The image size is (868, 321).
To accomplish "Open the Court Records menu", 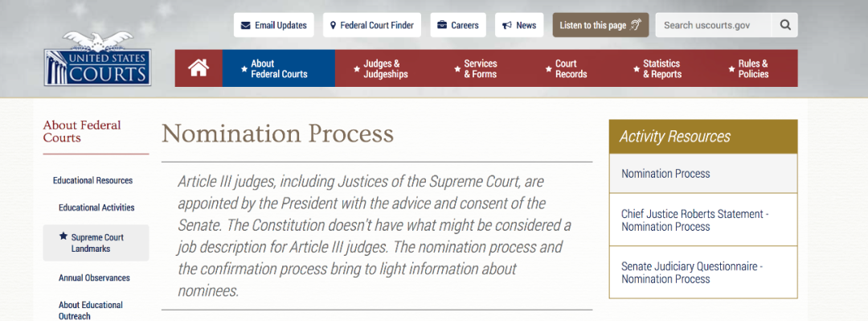I will pos(571,68).
